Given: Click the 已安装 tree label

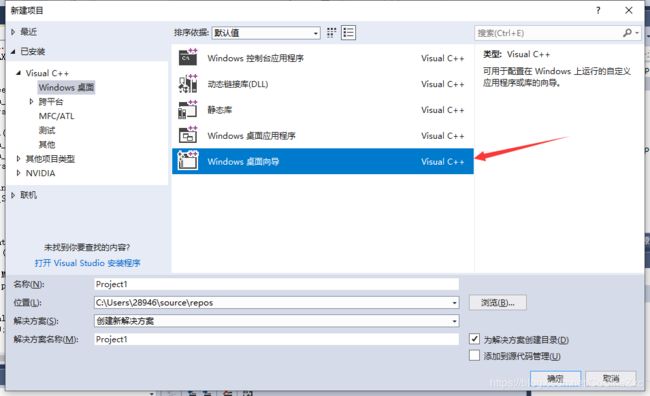Looking at the screenshot, I should click(x=33, y=51).
